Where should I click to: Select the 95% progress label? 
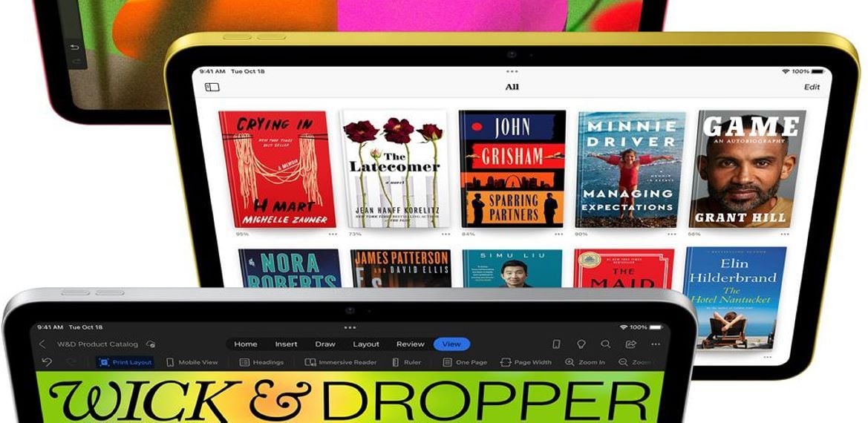(x=242, y=234)
